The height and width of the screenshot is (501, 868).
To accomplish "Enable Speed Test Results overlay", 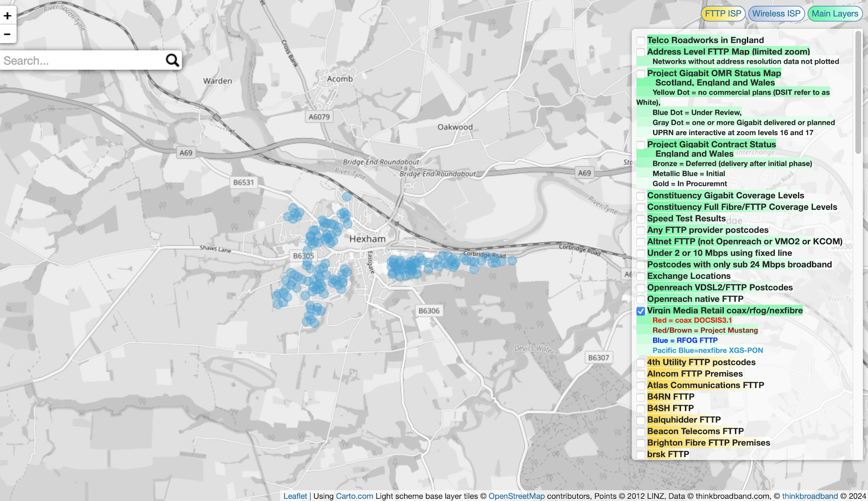I will [x=641, y=219].
